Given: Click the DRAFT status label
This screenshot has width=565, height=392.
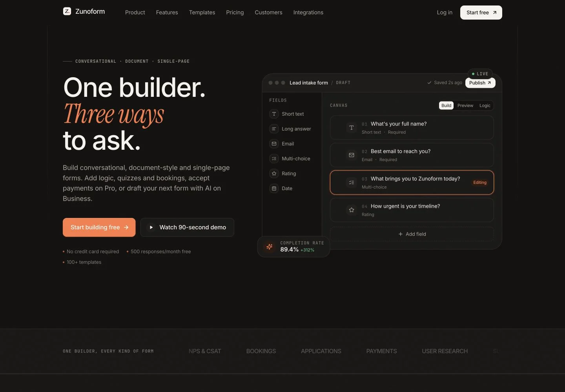Looking at the screenshot, I should 343,83.
